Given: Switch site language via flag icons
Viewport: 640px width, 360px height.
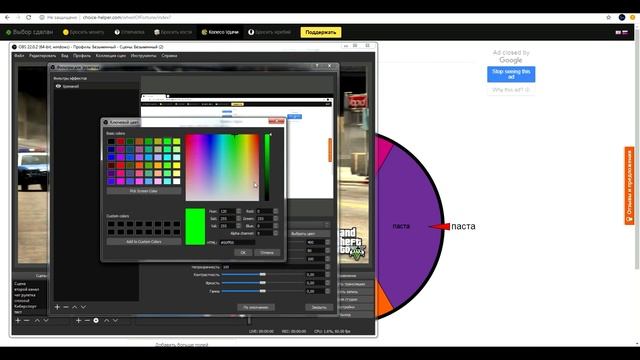Looking at the screenshot, I should pos(621,32).
